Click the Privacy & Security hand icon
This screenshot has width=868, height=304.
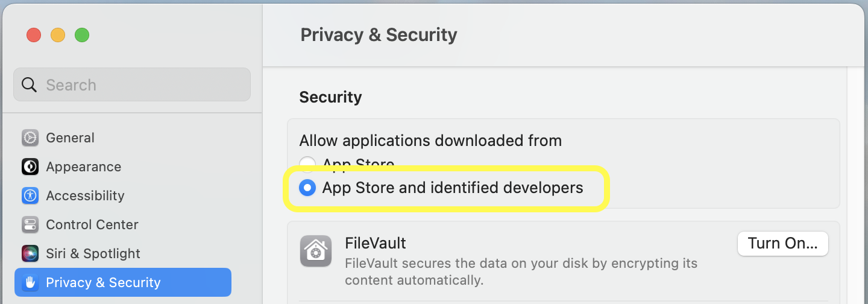[x=30, y=283]
